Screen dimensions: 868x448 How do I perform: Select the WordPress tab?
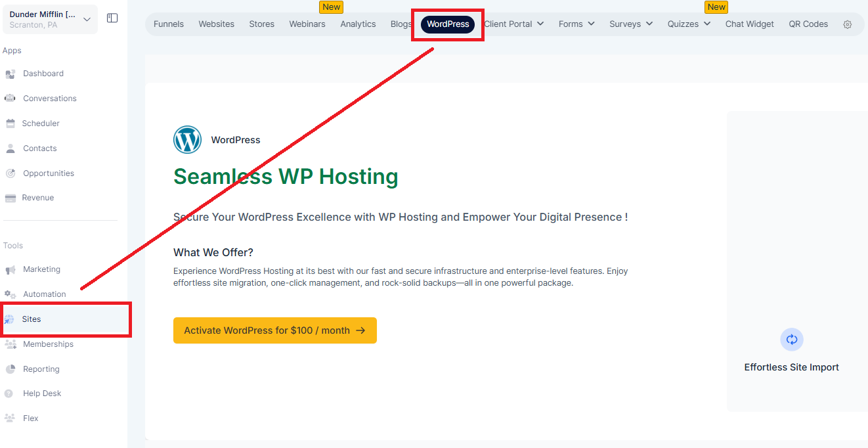pyautogui.click(x=448, y=24)
